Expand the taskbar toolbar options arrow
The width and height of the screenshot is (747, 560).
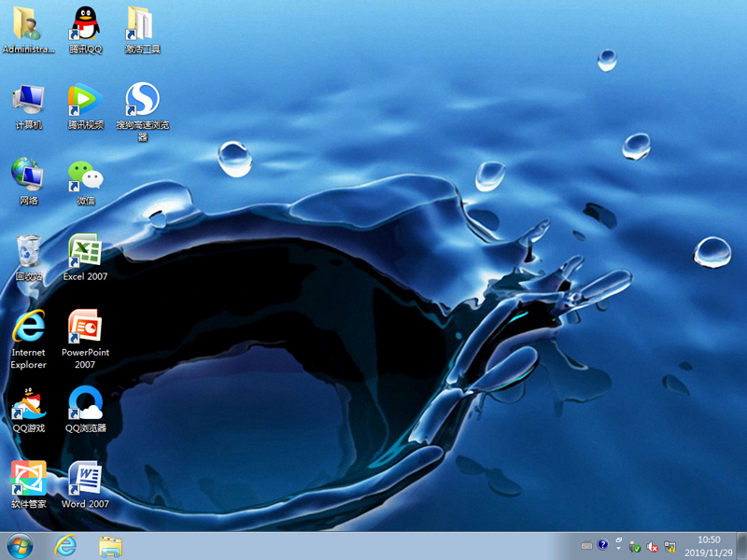click(618, 546)
